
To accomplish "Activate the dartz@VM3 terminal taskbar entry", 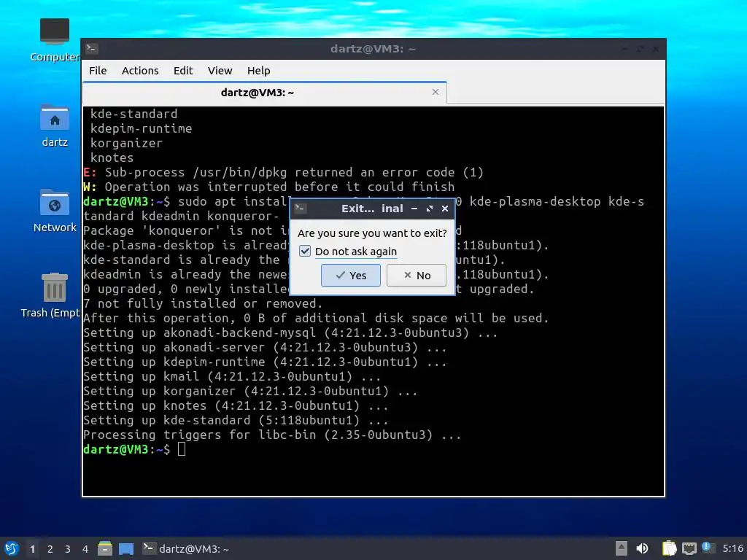I will click(x=186, y=549).
